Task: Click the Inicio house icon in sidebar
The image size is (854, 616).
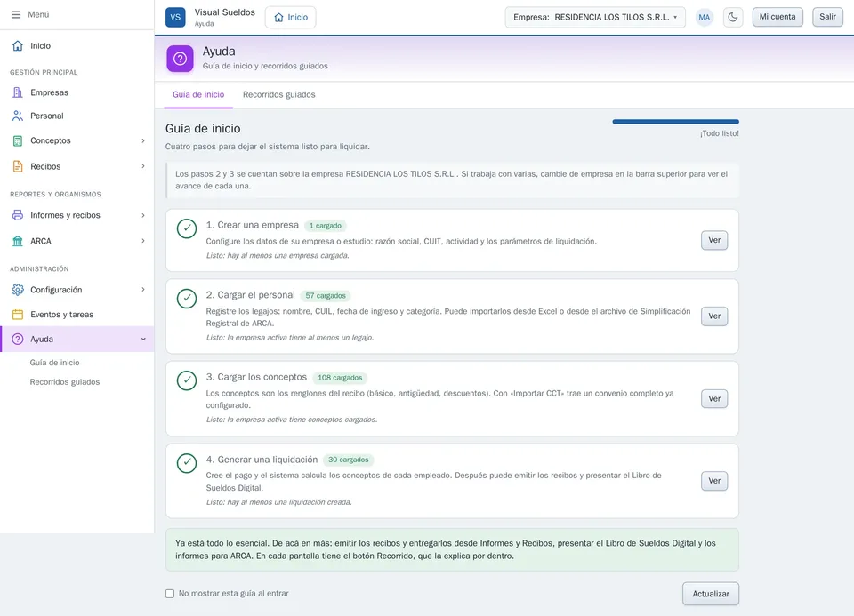Action: point(18,45)
